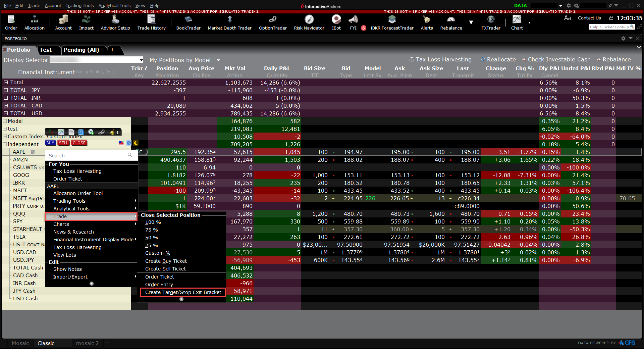The width and height of the screenshot is (644, 349).
Task: Open the chat bubbles icon in title bar
Action: [x=576, y=6]
